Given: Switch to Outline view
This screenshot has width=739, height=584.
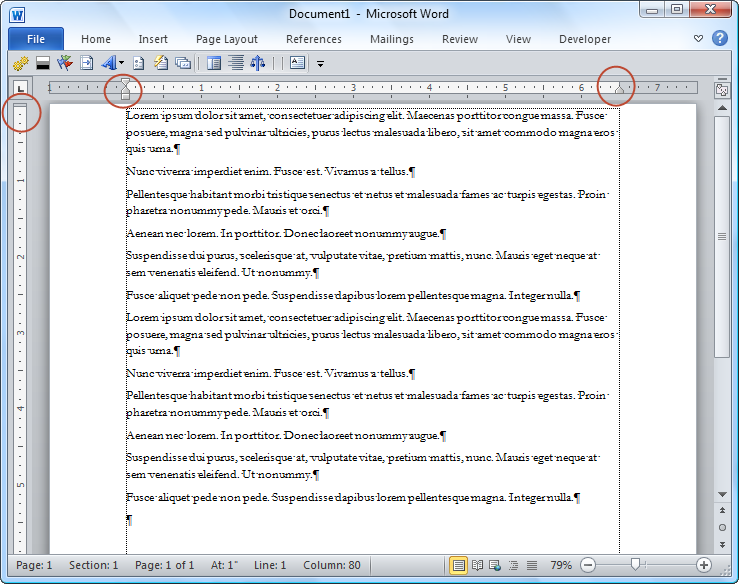Looking at the screenshot, I should tap(513, 565).
